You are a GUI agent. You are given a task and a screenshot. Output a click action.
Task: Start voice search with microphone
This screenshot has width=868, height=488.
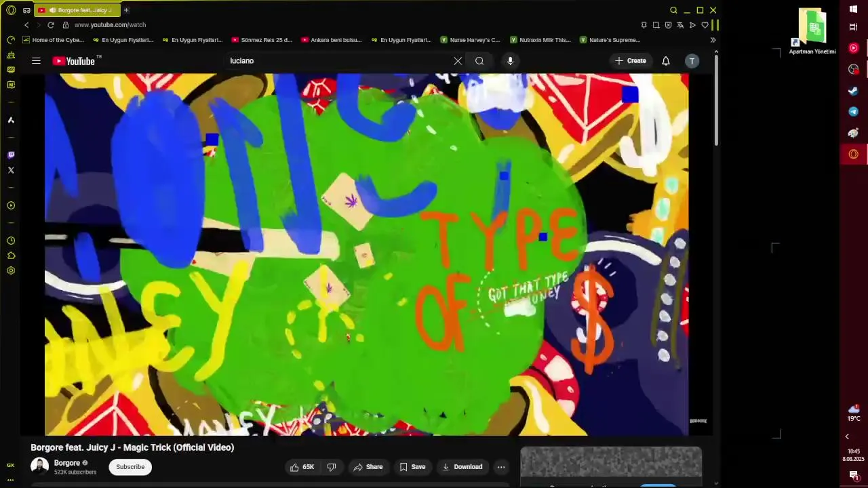click(x=510, y=61)
